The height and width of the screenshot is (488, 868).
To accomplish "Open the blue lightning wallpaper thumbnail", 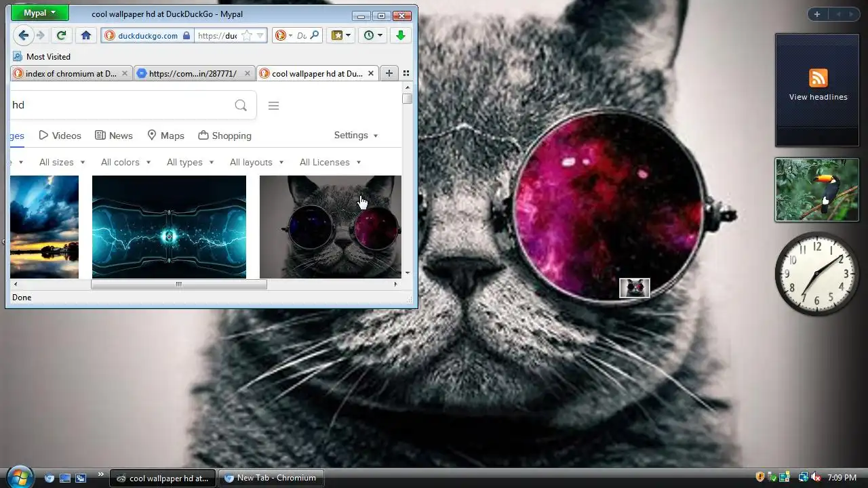I will (169, 227).
